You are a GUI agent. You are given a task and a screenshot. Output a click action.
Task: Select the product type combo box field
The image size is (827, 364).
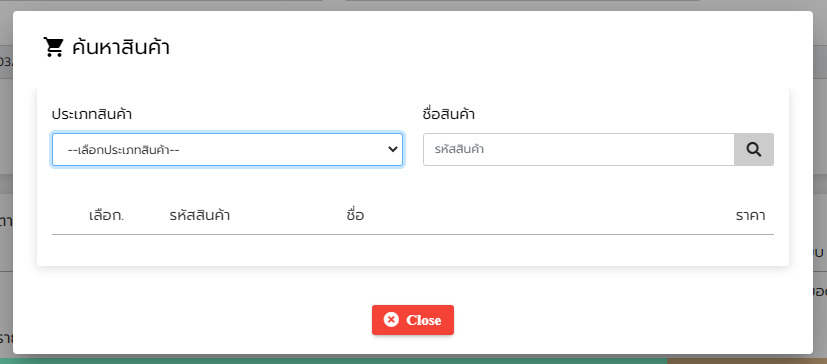click(x=227, y=149)
